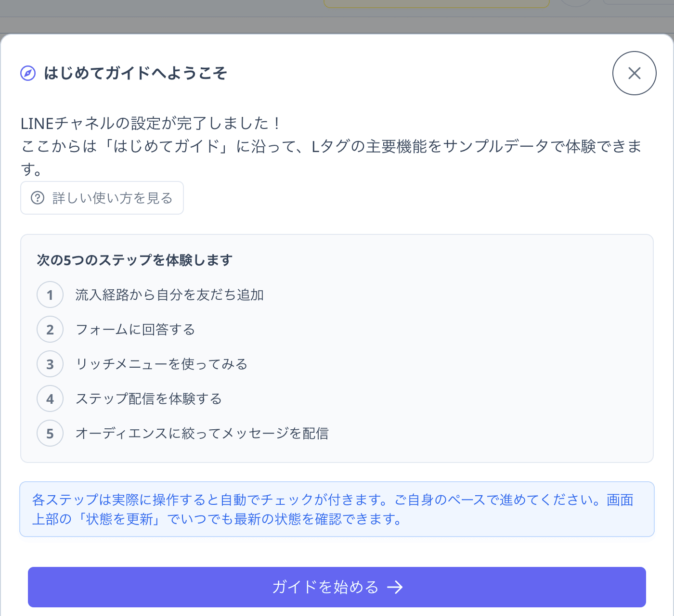Select step 5 number circle
This screenshot has height=616, width=674.
(50, 433)
